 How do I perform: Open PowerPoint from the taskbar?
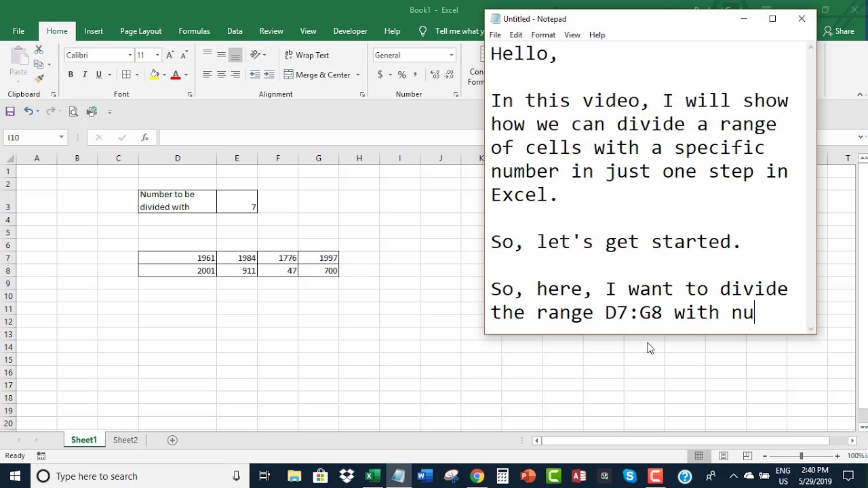pos(528,476)
